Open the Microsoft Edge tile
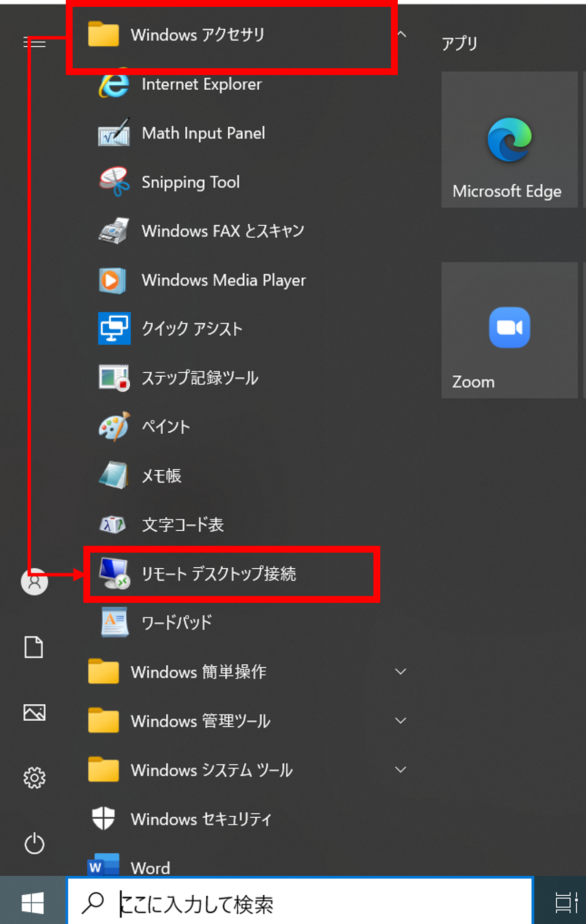 (x=509, y=139)
